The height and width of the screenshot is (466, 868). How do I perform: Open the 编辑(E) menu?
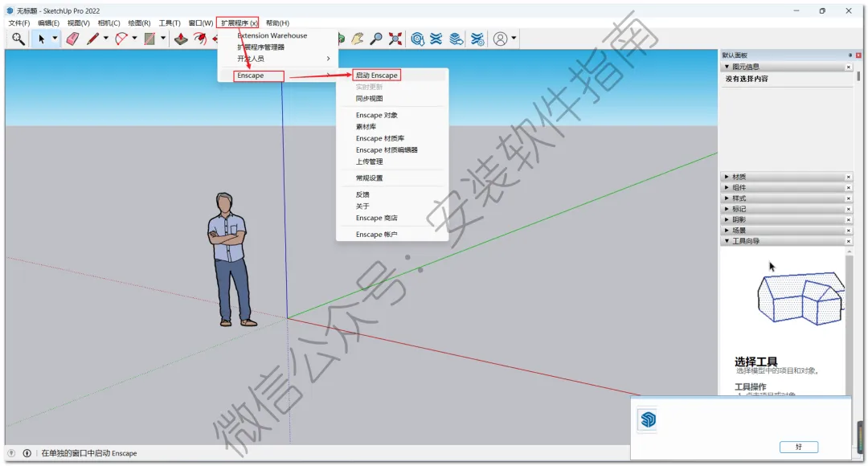click(49, 22)
